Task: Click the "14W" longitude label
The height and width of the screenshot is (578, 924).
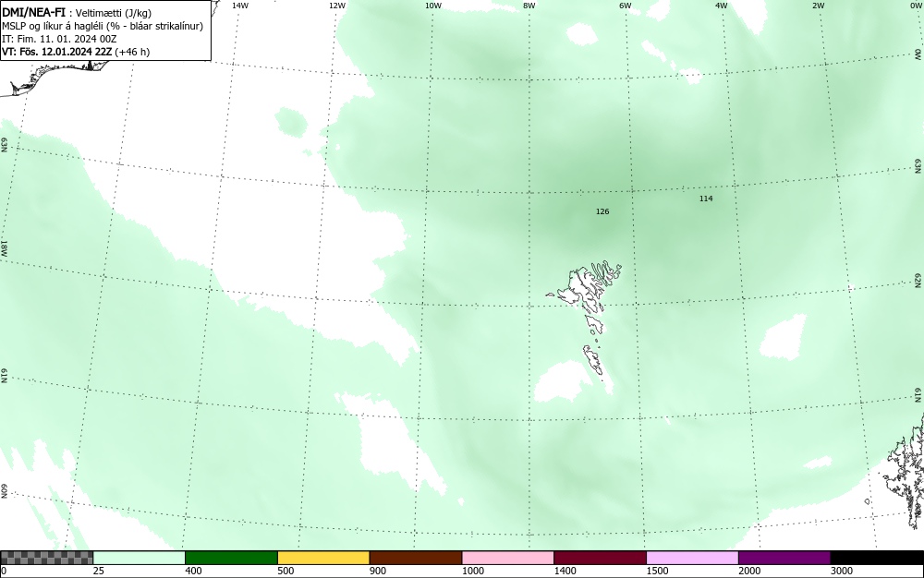Action: [240, 6]
